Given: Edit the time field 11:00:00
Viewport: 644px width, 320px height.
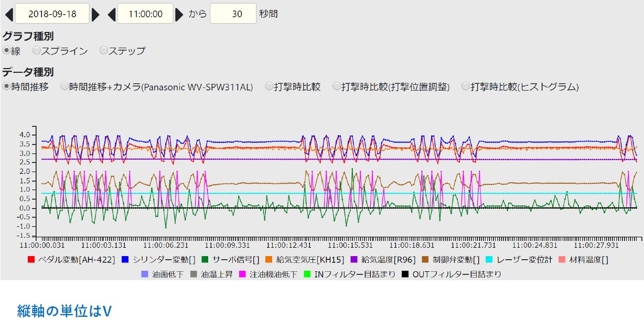Looking at the screenshot, I should pos(146,14).
